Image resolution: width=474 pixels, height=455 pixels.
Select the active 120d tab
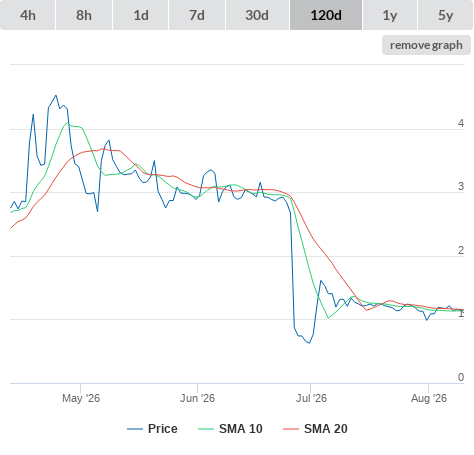pyautogui.click(x=326, y=15)
